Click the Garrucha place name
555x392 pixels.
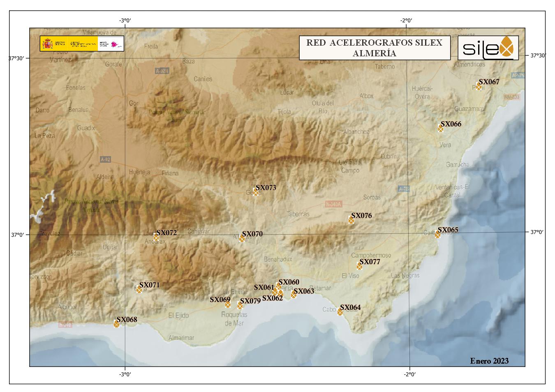(458, 164)
